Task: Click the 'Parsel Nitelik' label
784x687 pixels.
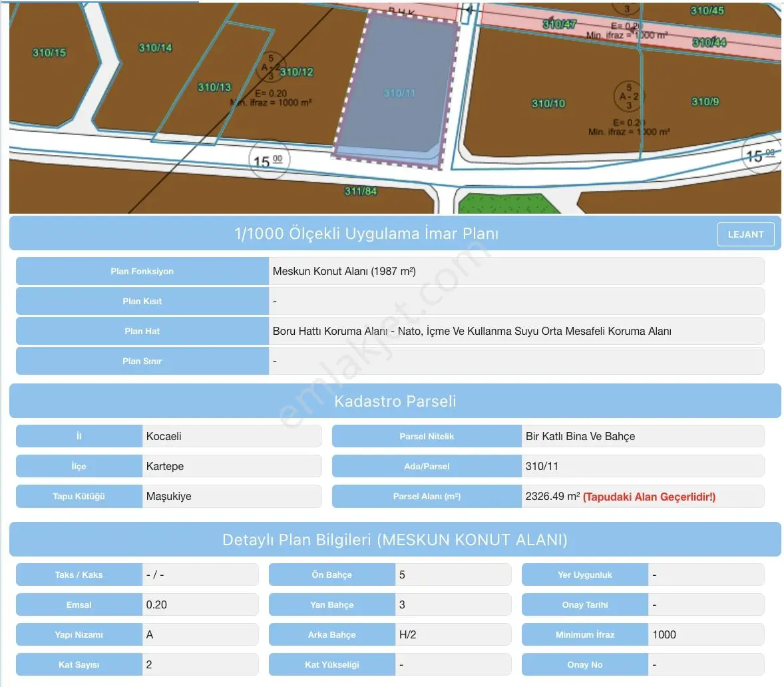Action: (x=427, y=436)
